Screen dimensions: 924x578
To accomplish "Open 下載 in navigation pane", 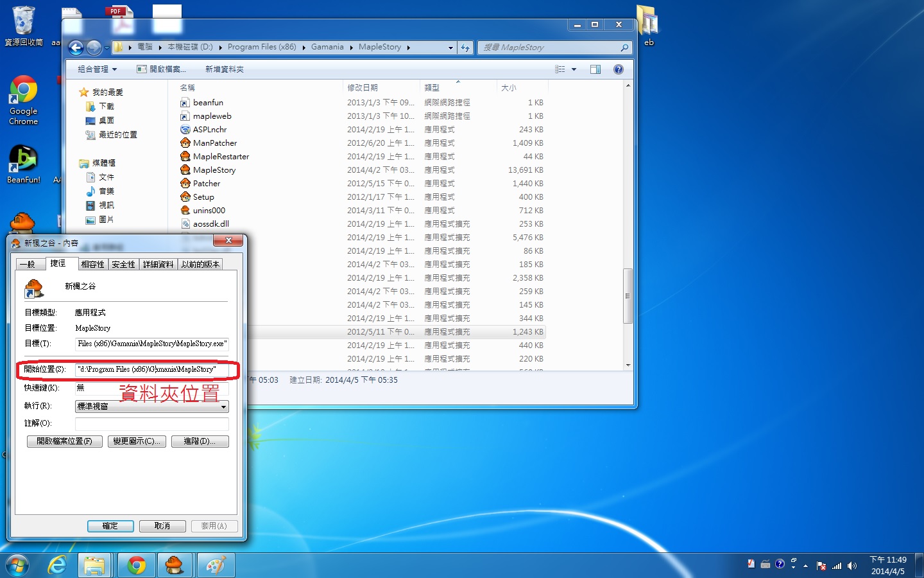I will pos(106,107).
